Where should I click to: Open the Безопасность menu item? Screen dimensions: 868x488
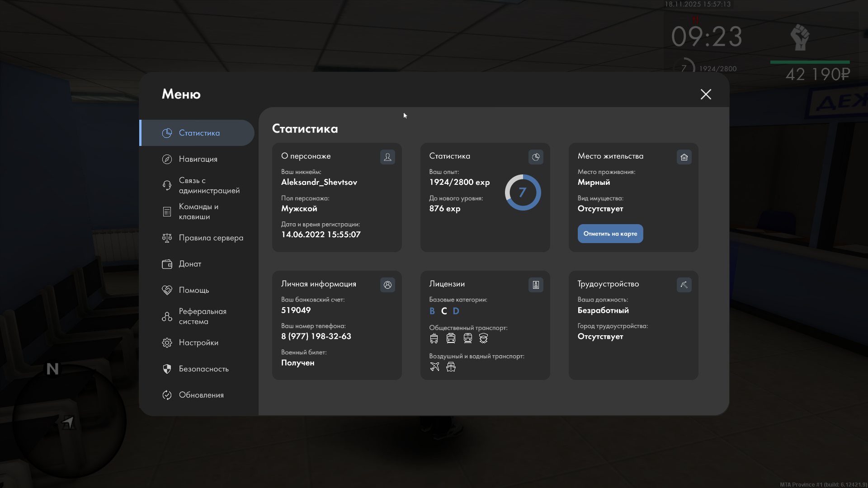click(x=203, y=369)
